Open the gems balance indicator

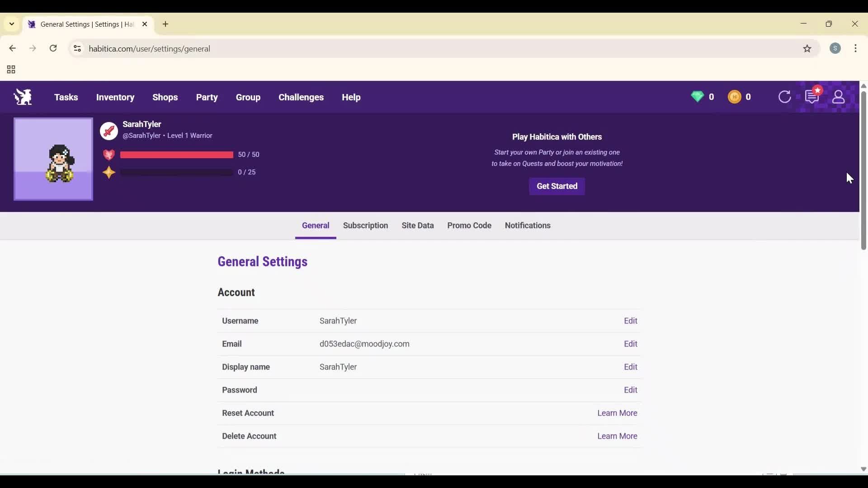[698, 97]
